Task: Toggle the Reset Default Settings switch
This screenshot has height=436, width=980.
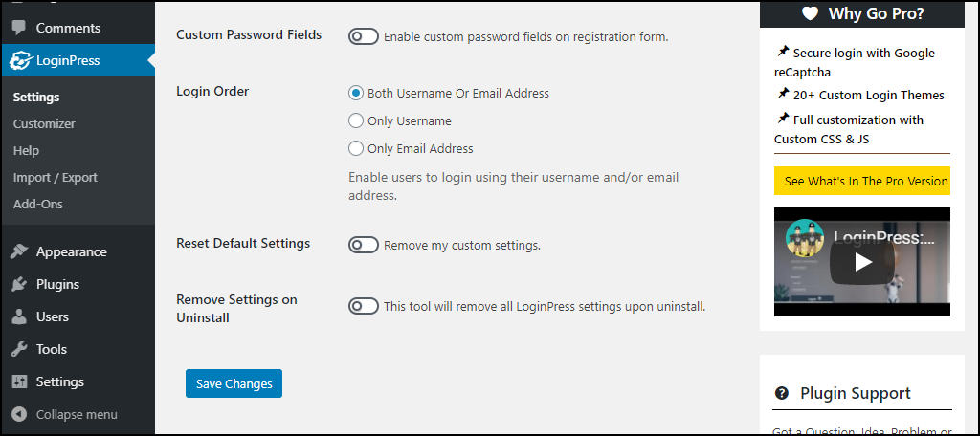Action: click(364, 245)
